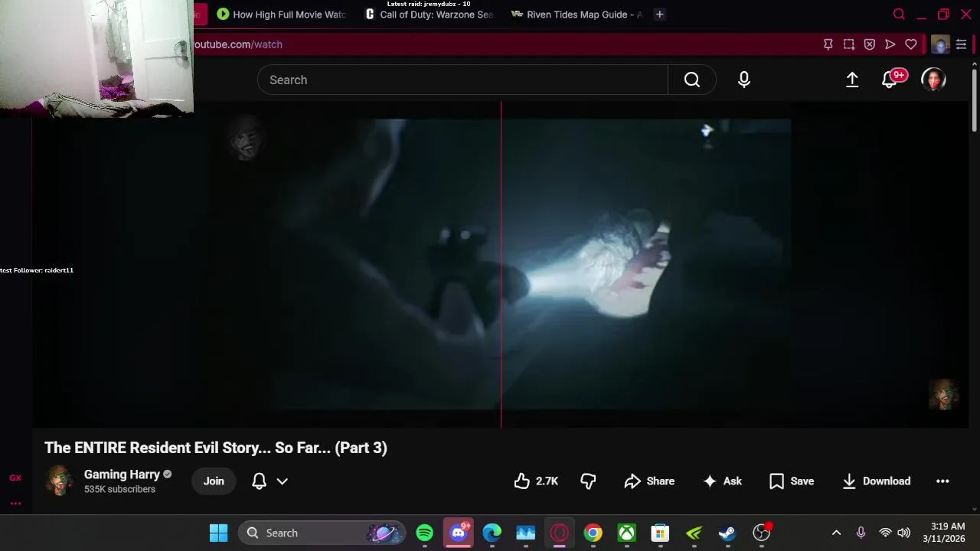The width and height of the screenshot is (980, 551).
Task: Download the video with Download button
Action: (x=876, y=481)
